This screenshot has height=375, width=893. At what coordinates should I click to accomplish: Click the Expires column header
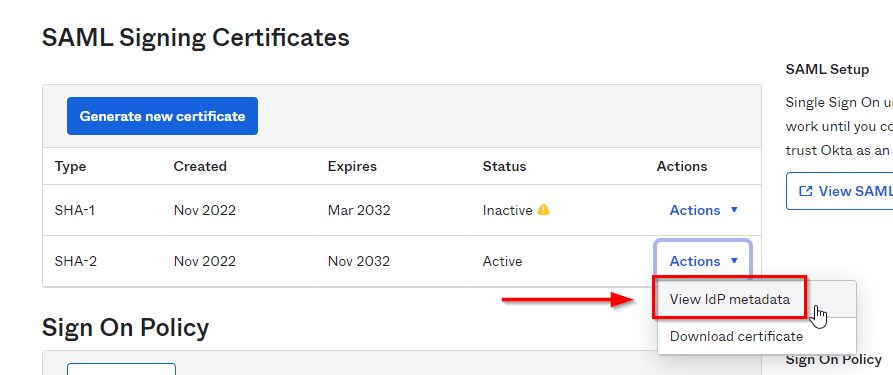(x=352, y=166)
